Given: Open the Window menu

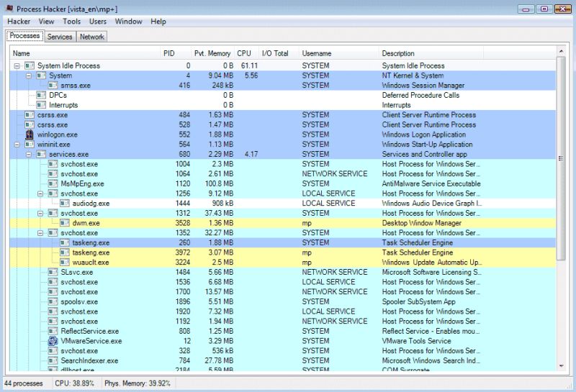Looking at the screenshot, I should (129, 22).
